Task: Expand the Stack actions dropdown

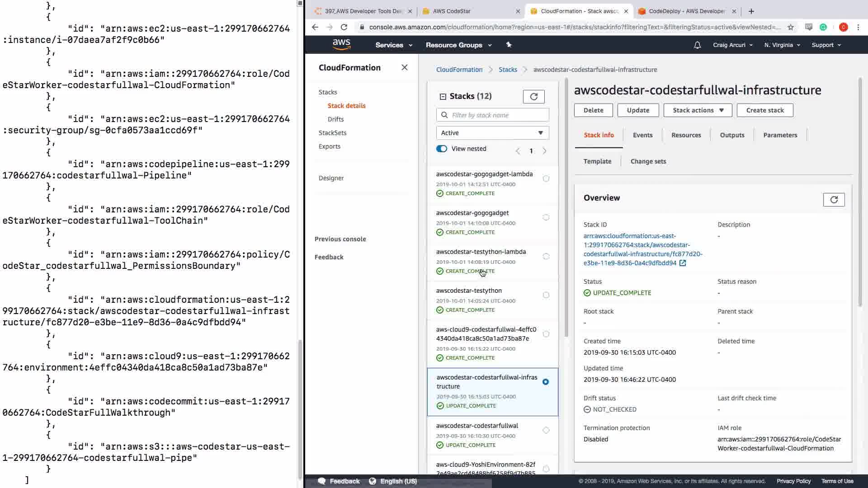Action: coord(698,110)
